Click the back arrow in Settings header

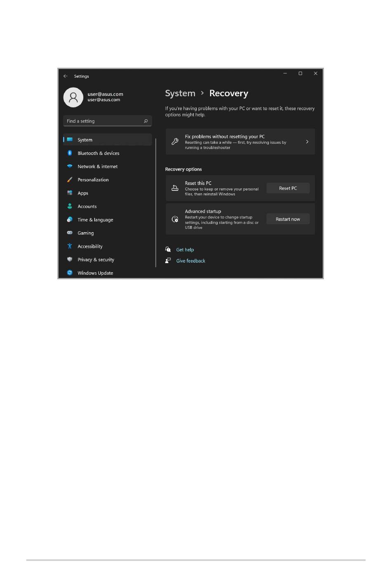click(x=66, y=76)
